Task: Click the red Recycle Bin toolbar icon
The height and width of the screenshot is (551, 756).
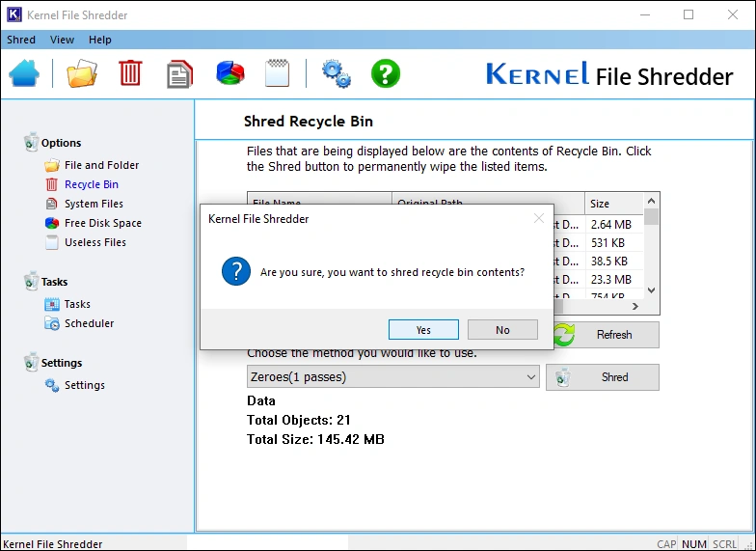Action: (x=130, y=73)
